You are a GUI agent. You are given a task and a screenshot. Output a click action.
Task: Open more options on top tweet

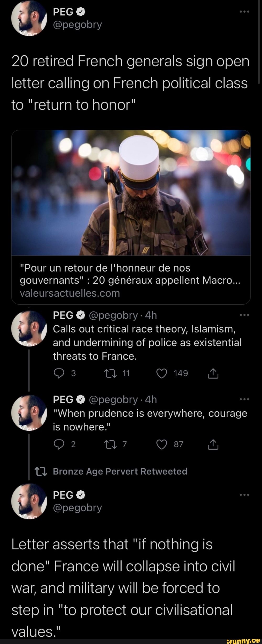click(x=245, y=12)
